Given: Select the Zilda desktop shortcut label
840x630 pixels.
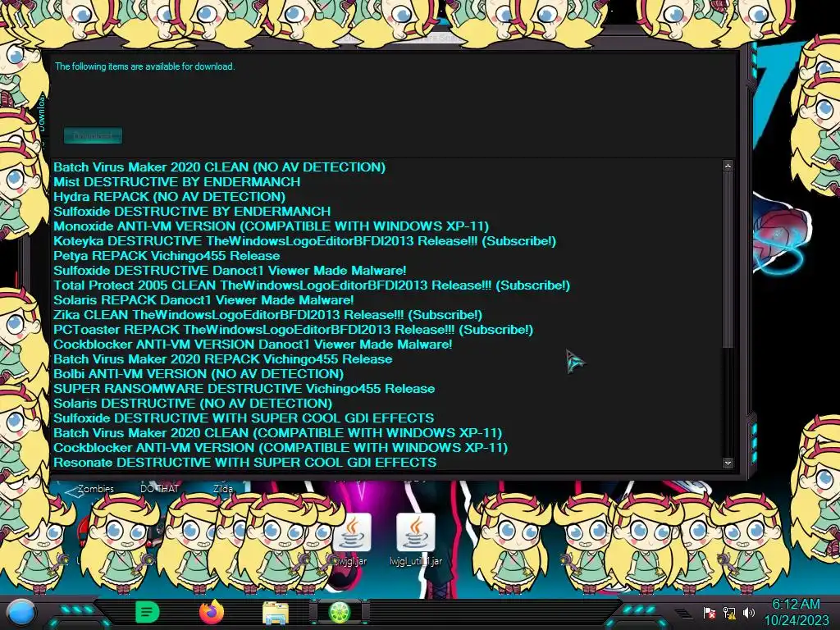Looking at the screenshot, I should point(223,489).
